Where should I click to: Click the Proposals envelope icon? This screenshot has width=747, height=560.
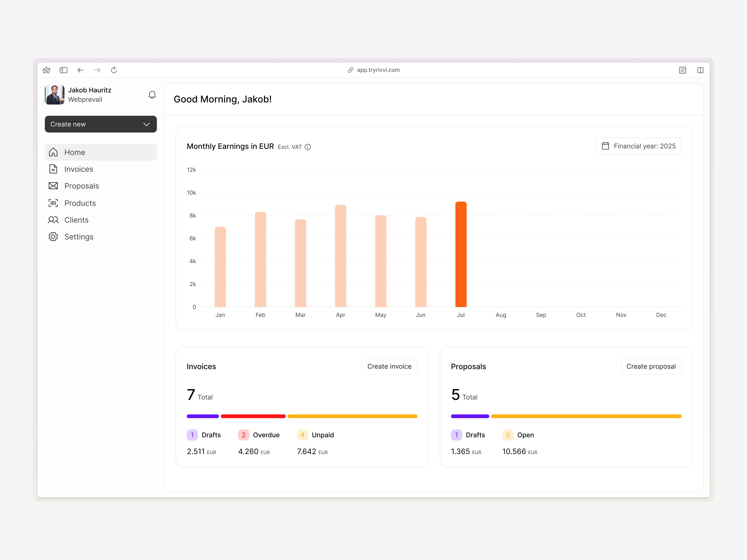point(53,186)
